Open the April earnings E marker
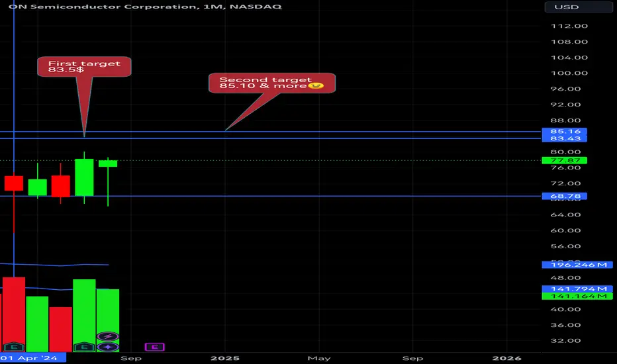The width and height of the screenshot is (617, 364). coord(14,347)
